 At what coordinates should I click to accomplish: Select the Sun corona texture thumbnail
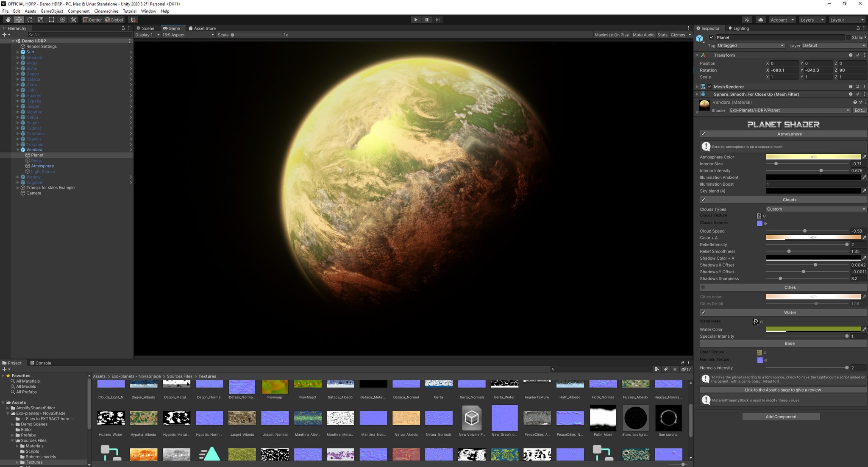[x=668, y=418]
